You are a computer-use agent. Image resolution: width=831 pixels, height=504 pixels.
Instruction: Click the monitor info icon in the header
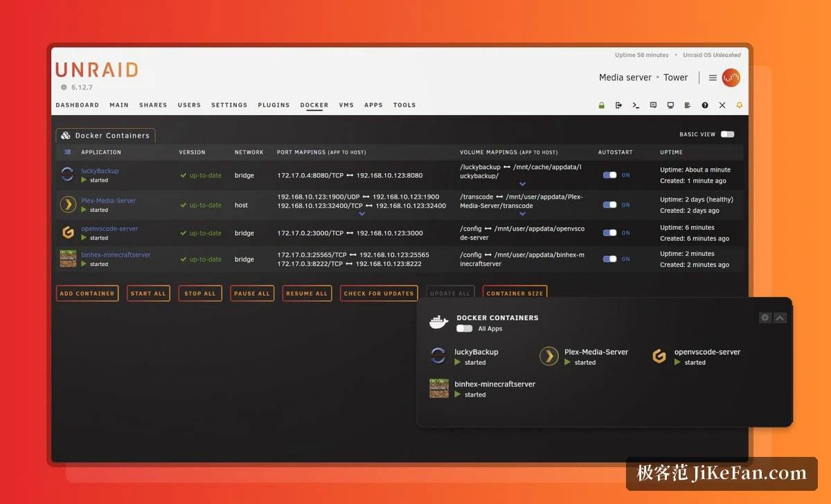(670, 105)
